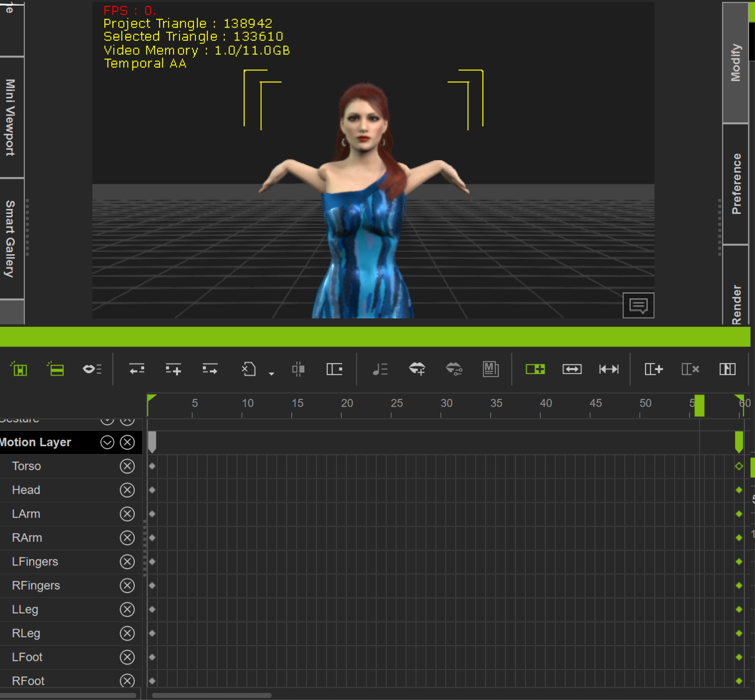Screen dimensions: 755x700
Task: Select the LLeg track label
Action: tap(25, 609)
